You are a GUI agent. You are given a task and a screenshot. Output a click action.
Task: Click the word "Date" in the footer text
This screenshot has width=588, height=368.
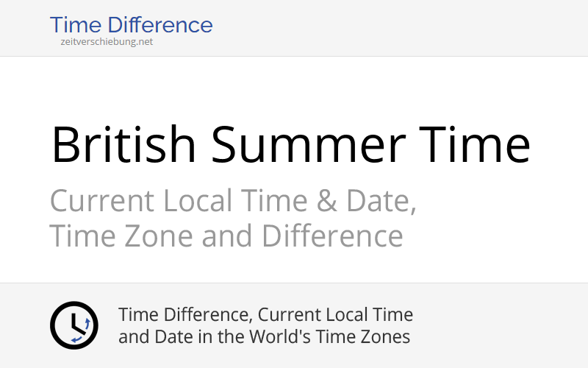[168, 337]
